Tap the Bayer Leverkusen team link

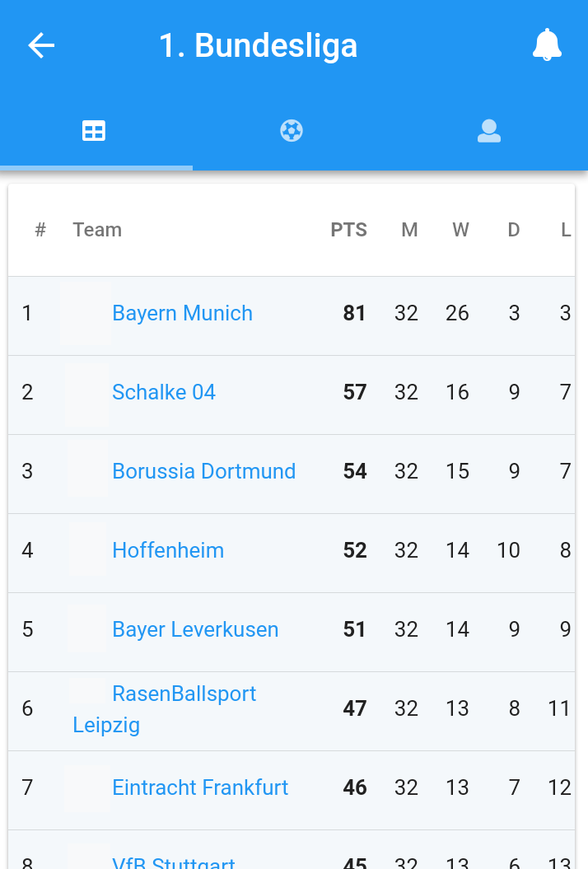pos(195,629)
